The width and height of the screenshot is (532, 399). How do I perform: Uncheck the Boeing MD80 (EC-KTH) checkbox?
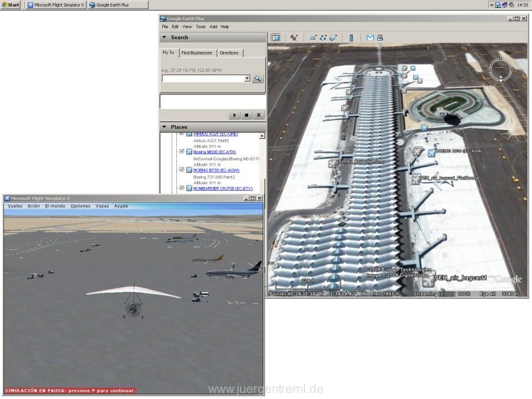182,152
